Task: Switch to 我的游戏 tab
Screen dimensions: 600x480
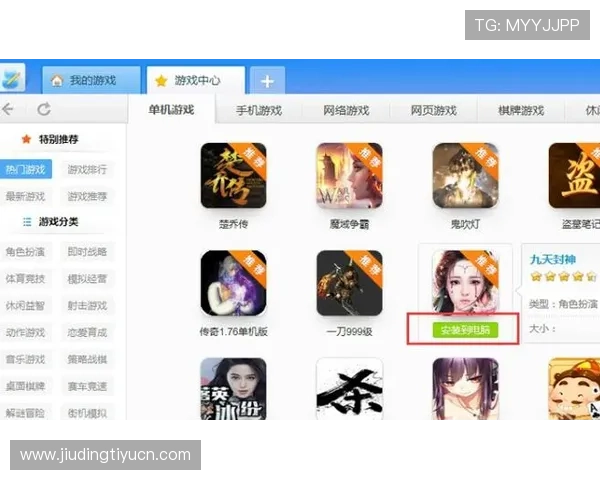Action: [91, 80]
